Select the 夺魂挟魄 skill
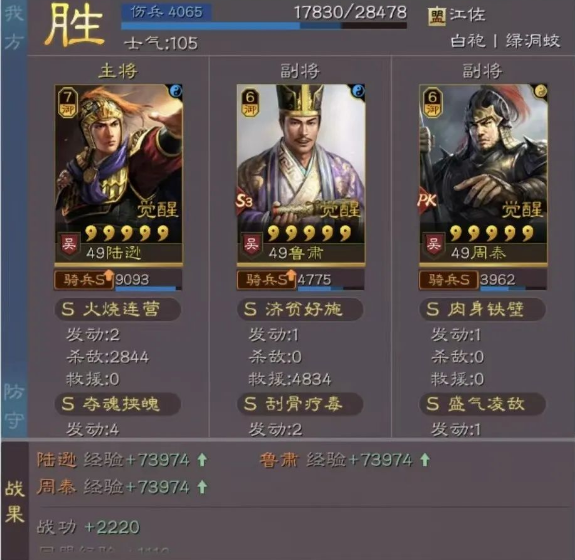Screen dimensions: 575x560 (118, 404)
